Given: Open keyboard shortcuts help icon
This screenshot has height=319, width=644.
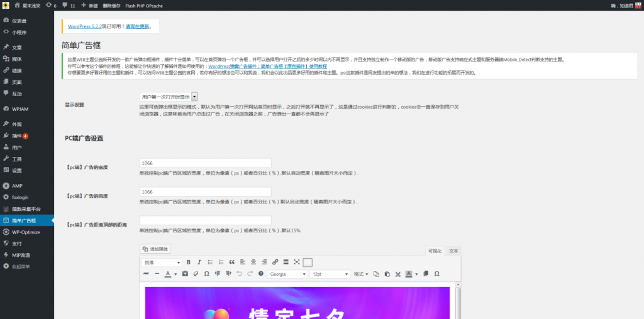Looking at the screenshot, I should (260, 274).
